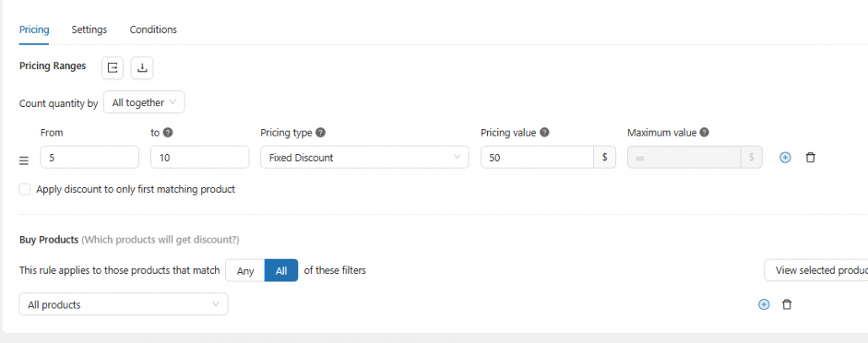Screen dimensions: 868x343
Task: Click the From quantity field containing 5
Action: point(89,157)
